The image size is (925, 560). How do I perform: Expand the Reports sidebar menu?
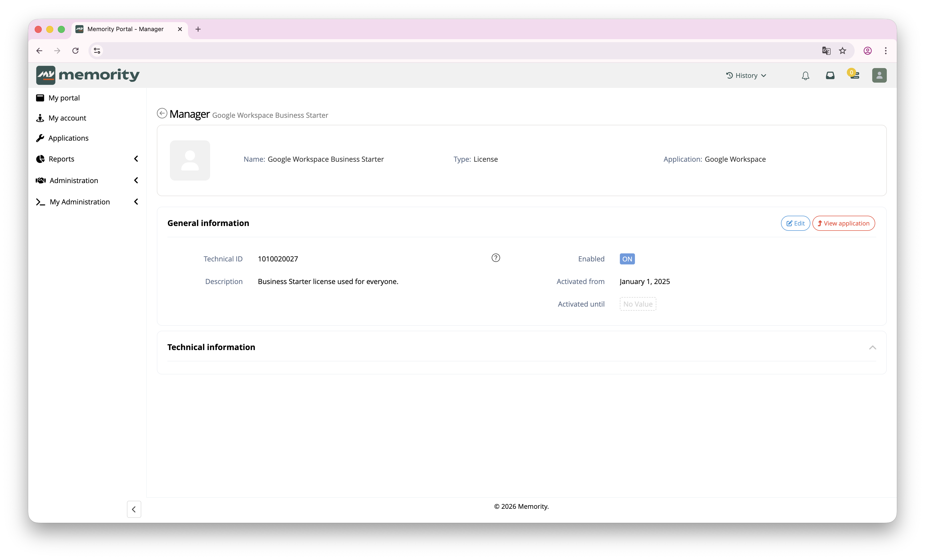[87, 159]
